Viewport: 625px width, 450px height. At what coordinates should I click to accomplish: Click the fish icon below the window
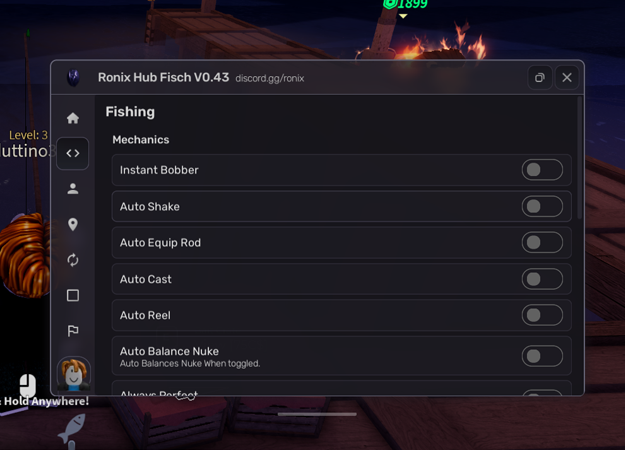[x=72, y=430]
